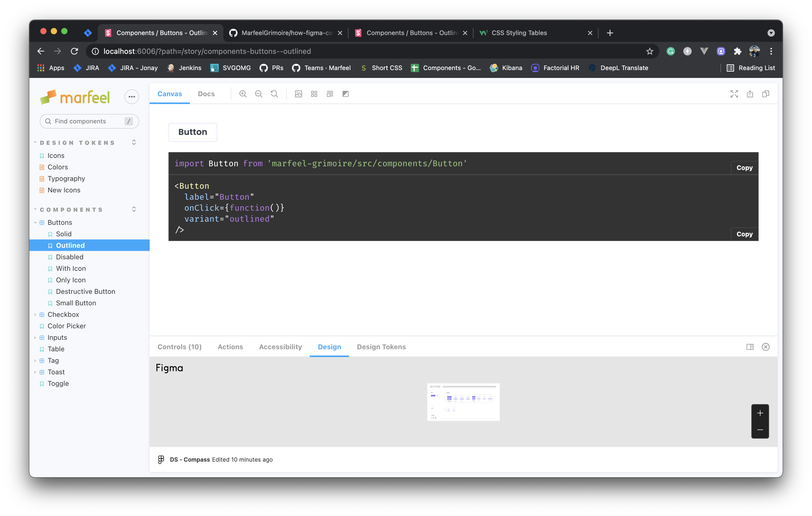Copy the Button JSX snippet
The image size is (812, 516).
744,234
